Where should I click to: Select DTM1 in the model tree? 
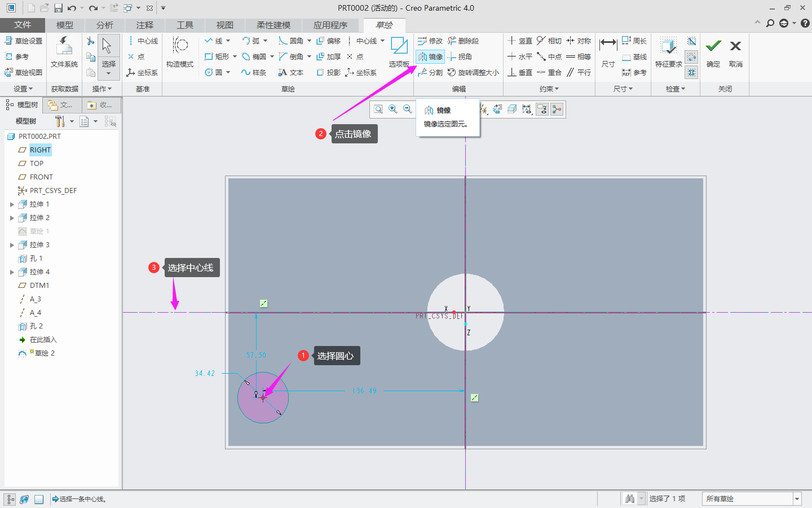click(x=39, y=286)
